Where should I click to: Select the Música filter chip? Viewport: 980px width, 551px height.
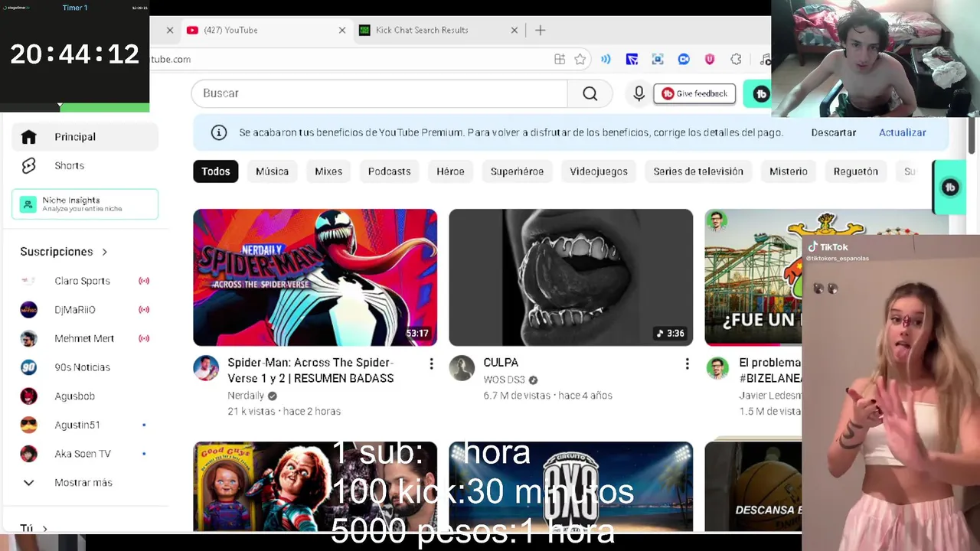tap(272, 171)
